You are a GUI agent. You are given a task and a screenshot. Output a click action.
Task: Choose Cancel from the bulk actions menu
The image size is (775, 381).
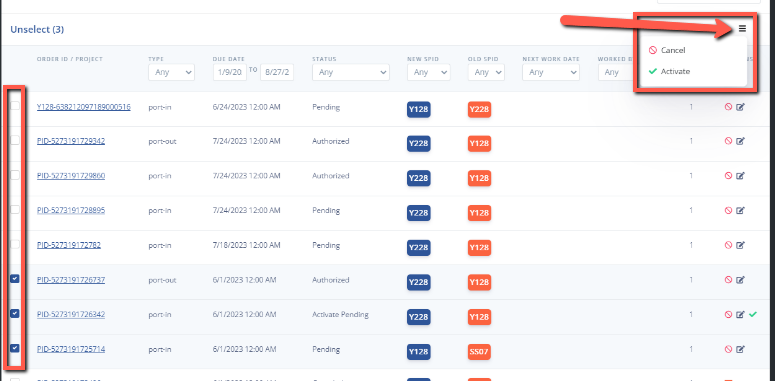click(667, 50)
